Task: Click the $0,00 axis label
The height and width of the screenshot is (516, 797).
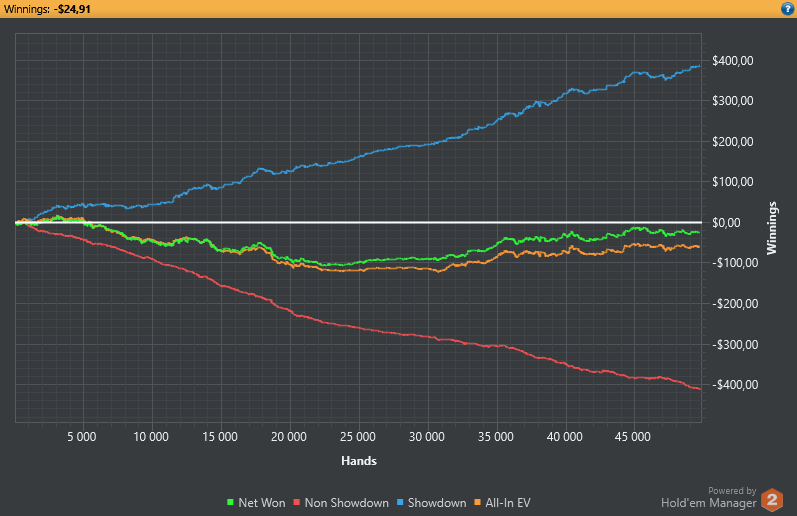Action: click(726, 223)
